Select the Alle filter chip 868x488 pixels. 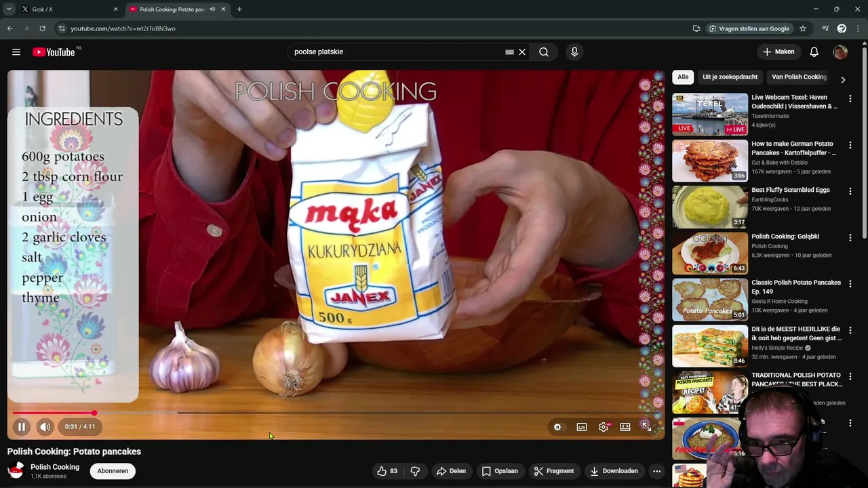pyautogui.click(x=683, y=77)
